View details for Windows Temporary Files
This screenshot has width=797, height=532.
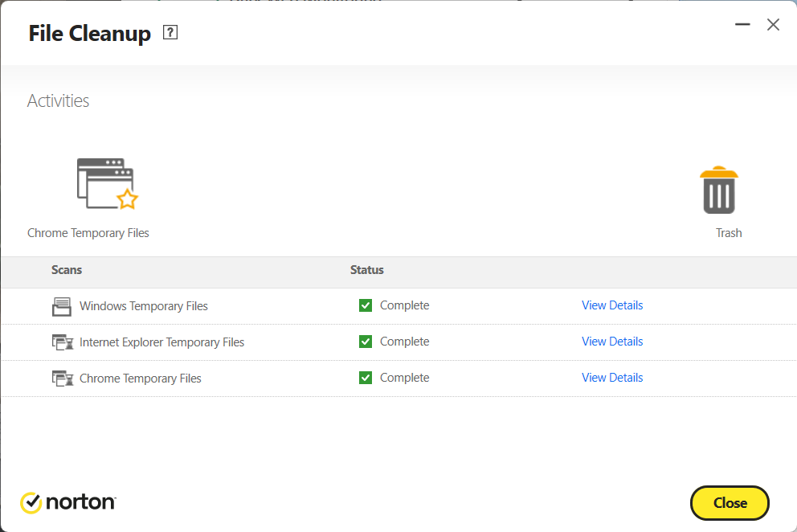[x=612, y=305]
